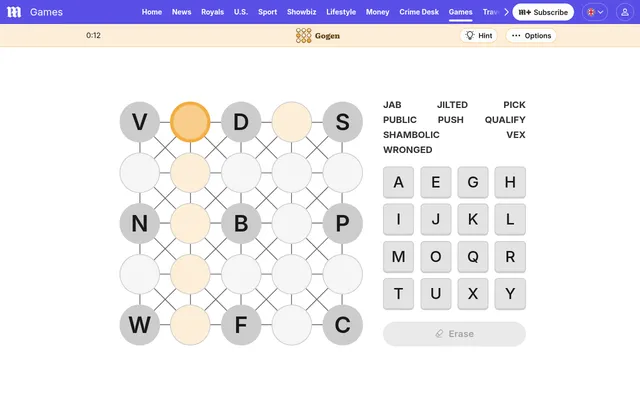640x400 pixels.
Task: Open the U.S. section
Action: coord(241,12)
